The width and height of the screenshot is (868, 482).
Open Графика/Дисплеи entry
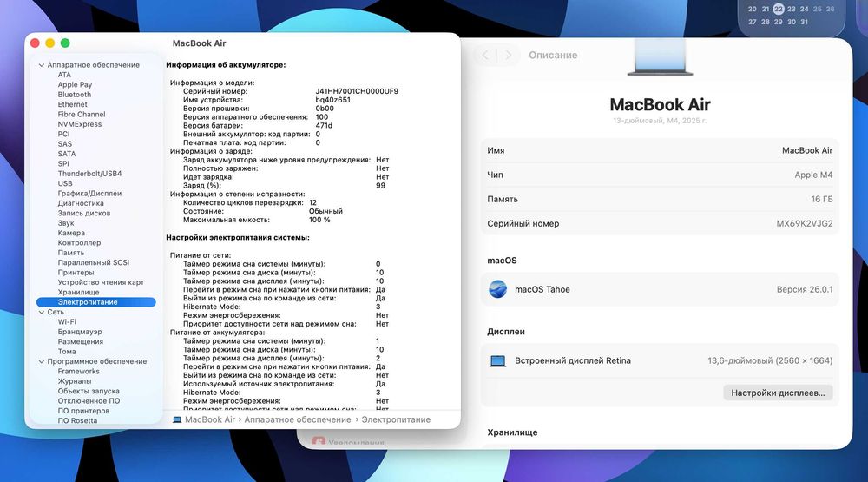[89, 194]
